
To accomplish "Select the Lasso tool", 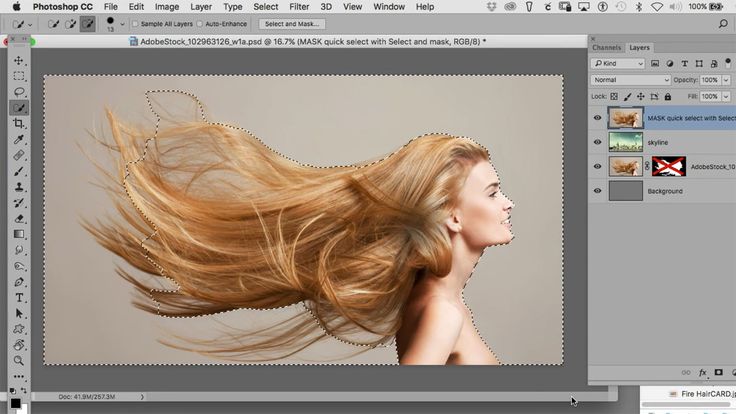I will 19,92.
